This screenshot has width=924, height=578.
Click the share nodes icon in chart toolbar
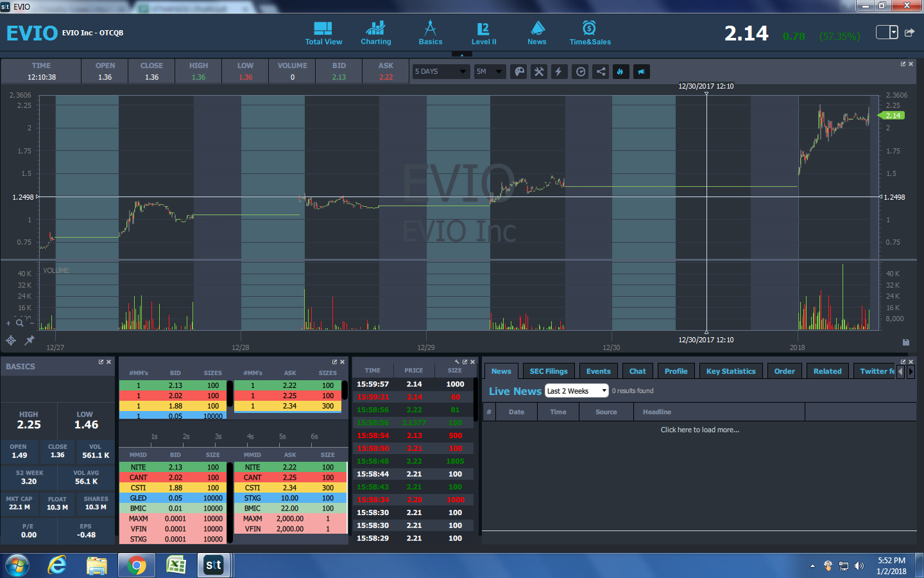[x=601, y=71]
